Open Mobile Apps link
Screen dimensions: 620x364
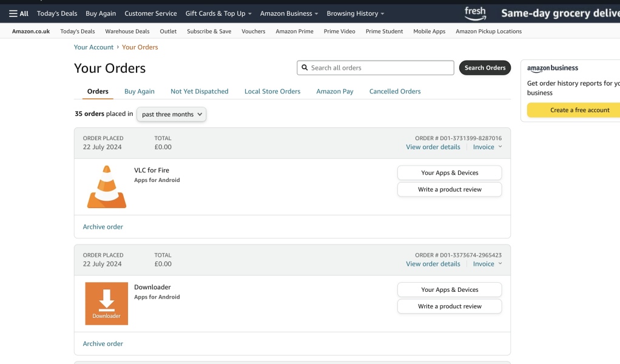[429, 31]
